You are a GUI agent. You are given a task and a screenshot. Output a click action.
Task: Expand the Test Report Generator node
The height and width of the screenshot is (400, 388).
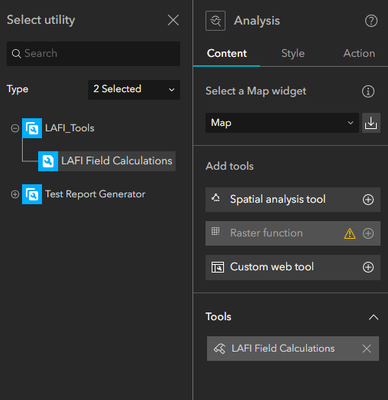click(15, 194)
